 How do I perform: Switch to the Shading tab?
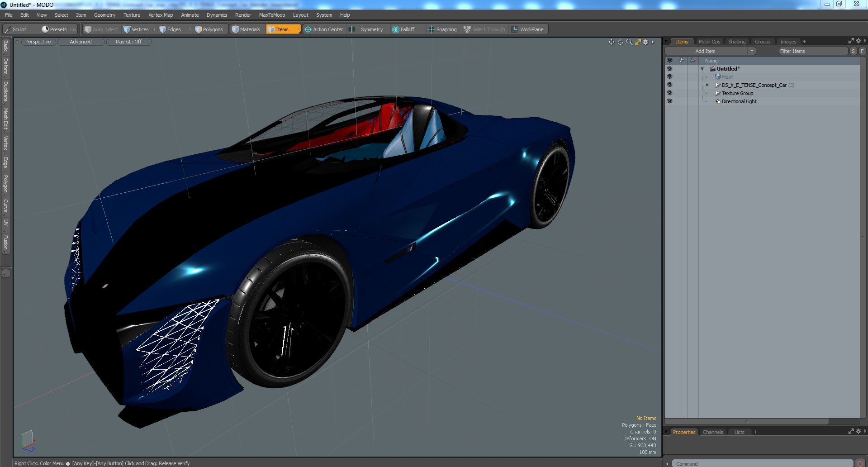(x=737, y=42)
